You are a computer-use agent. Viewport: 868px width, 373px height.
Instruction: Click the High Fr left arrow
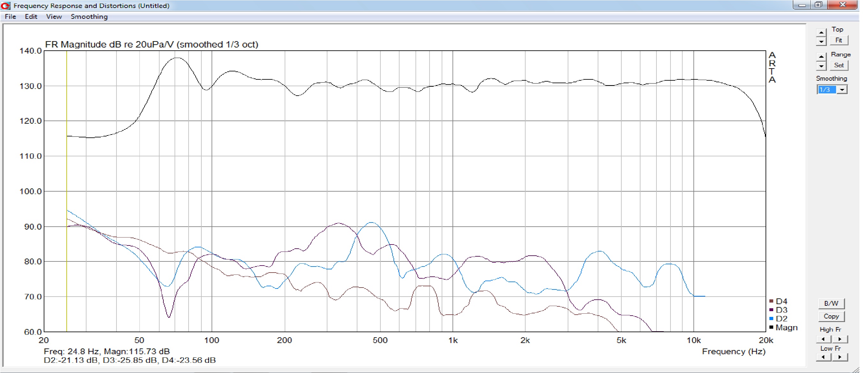[x=823, y=339]
